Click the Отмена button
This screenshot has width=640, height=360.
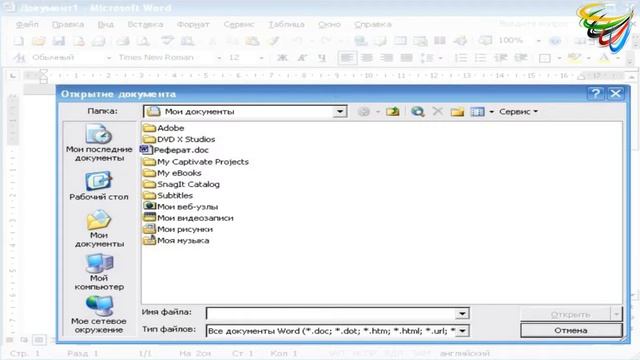[x=571, y=330]
